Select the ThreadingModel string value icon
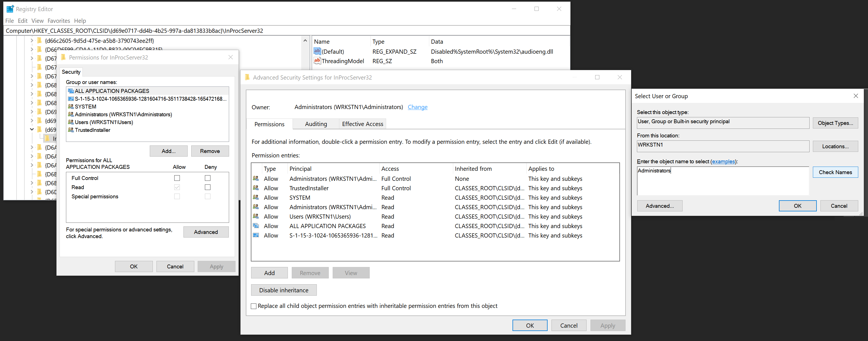Viewport: 868px width, 341px height. (317, 61)
